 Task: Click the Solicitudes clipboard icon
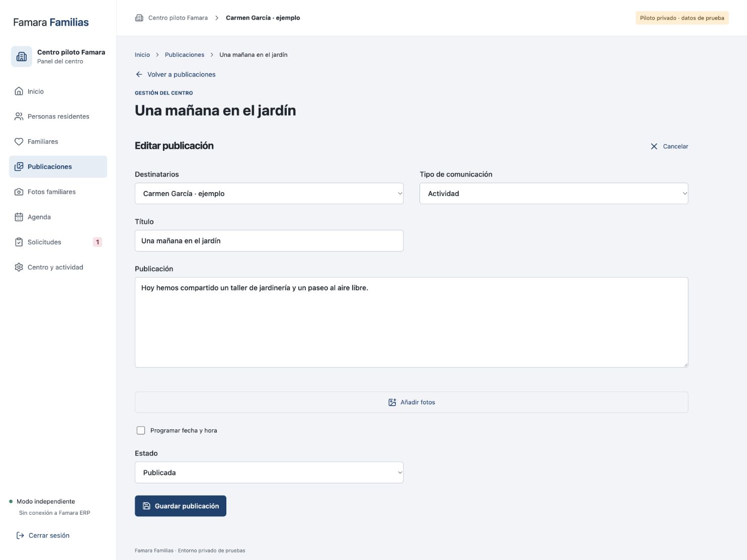[x=19, y=242]
